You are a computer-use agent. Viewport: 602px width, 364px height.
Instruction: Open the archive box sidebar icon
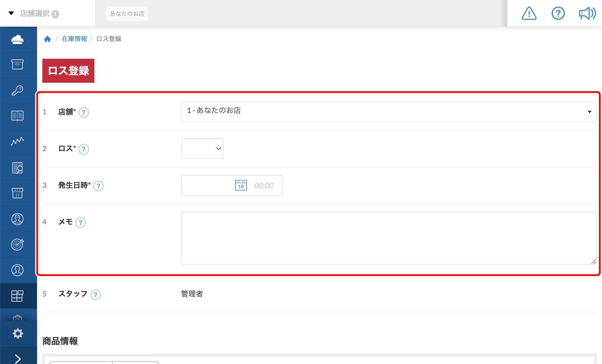tap(17, 65)
